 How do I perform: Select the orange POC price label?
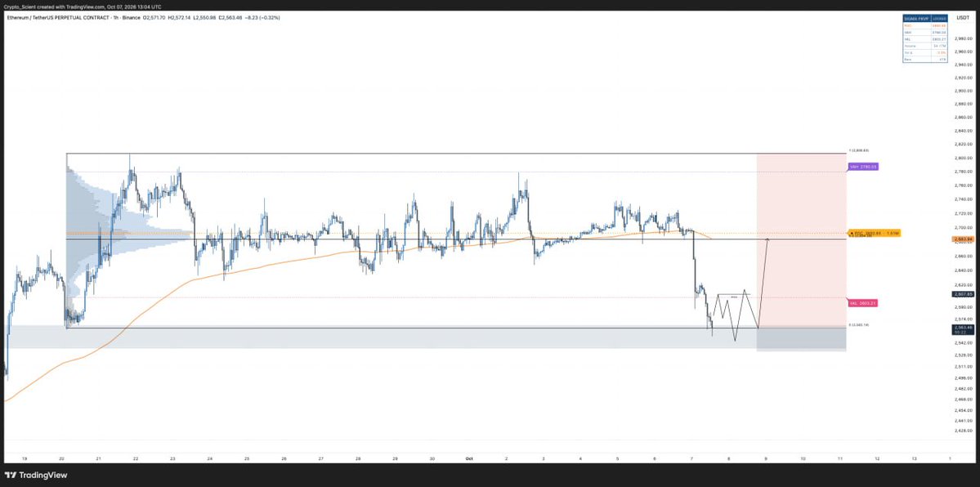point(874,233)
